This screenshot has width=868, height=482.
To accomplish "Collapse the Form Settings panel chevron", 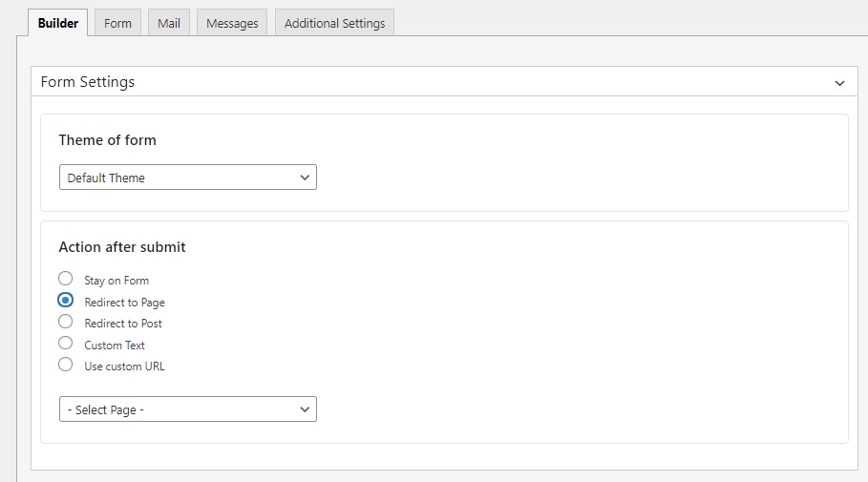I will coord(839,83).
